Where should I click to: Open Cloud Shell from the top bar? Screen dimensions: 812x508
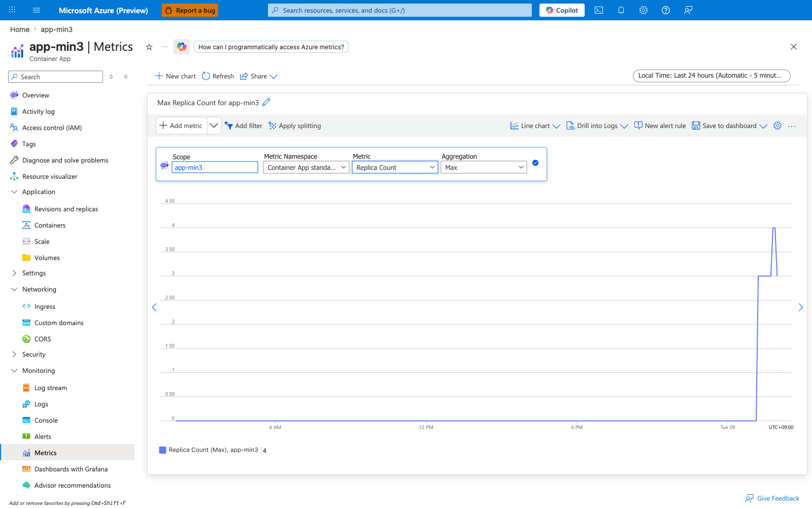coord(599,10)
